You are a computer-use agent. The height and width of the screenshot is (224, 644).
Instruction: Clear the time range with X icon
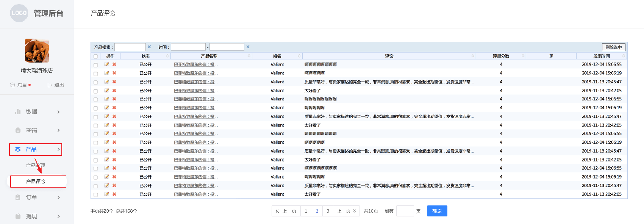pos(248,47)
